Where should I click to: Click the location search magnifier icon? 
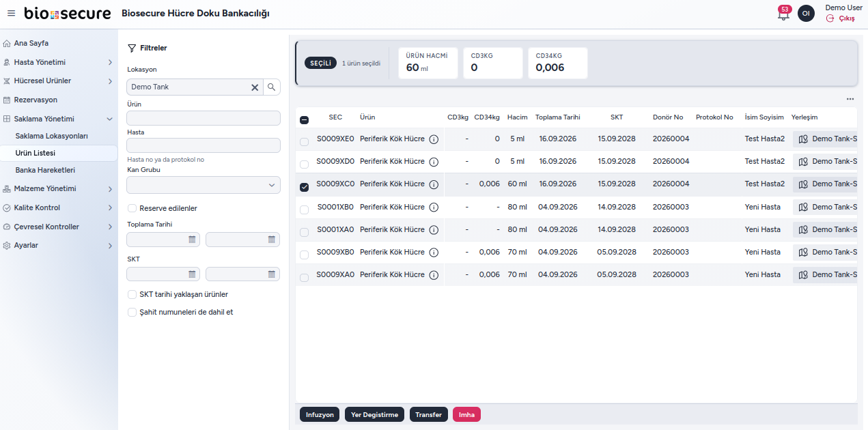tap(272, 87)
